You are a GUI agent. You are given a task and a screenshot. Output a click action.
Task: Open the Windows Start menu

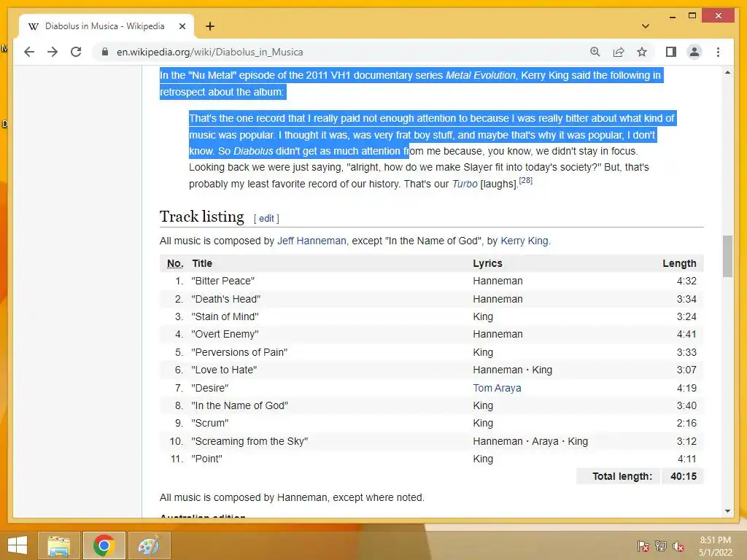(18, 545)
